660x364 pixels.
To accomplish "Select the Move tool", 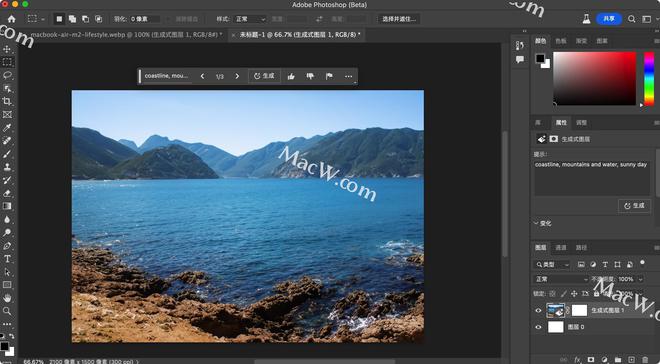I will [7, 49].
